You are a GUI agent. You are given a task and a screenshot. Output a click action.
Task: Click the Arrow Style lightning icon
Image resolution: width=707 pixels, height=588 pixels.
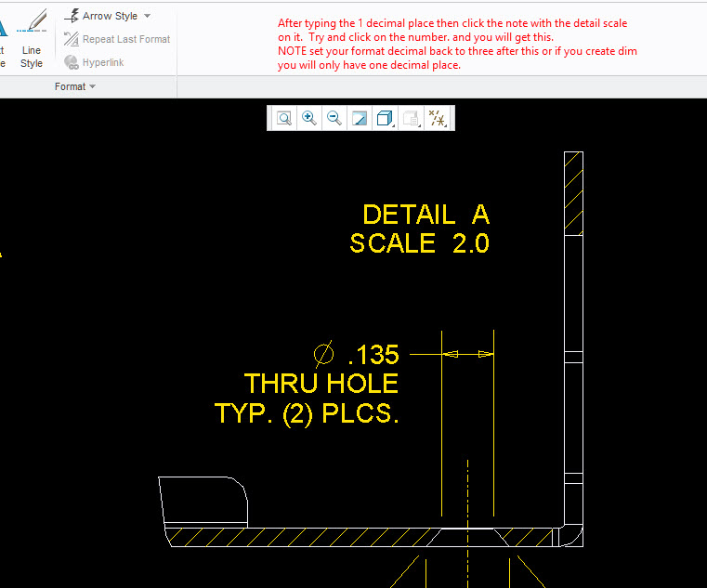click(72, 16)
